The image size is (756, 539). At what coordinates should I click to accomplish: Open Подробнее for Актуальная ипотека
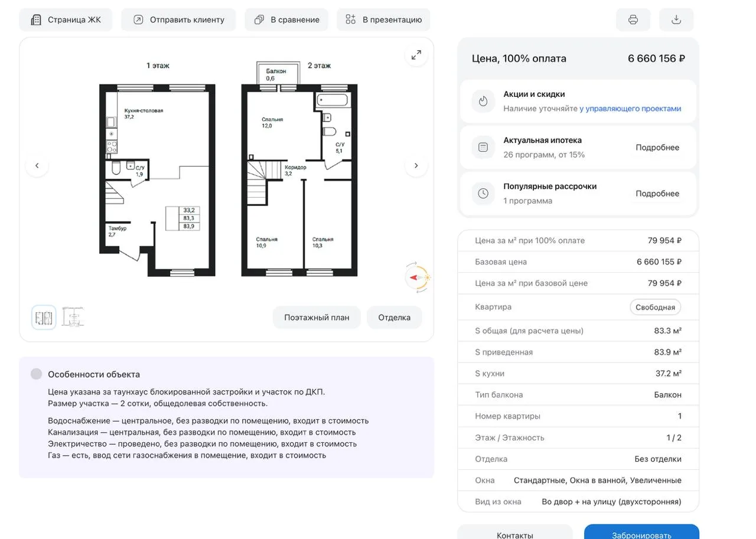point(657,148)
